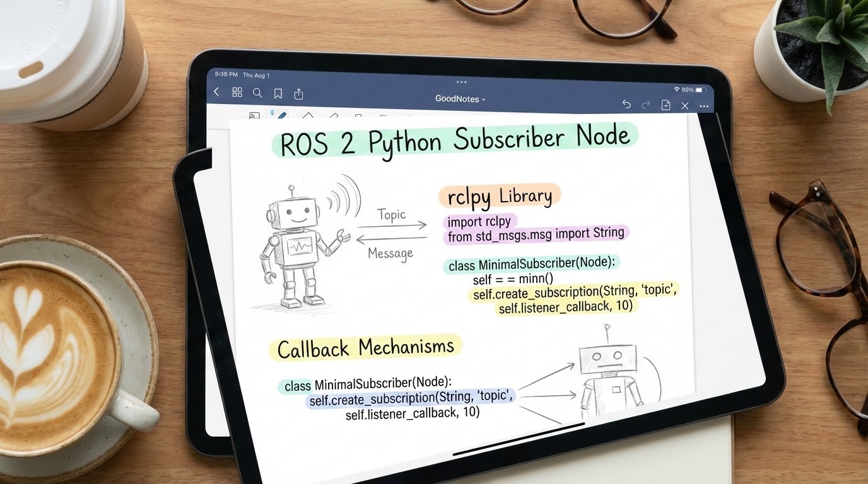Open search with the magnifier icon
868x484 pixels.
(257, 93)
